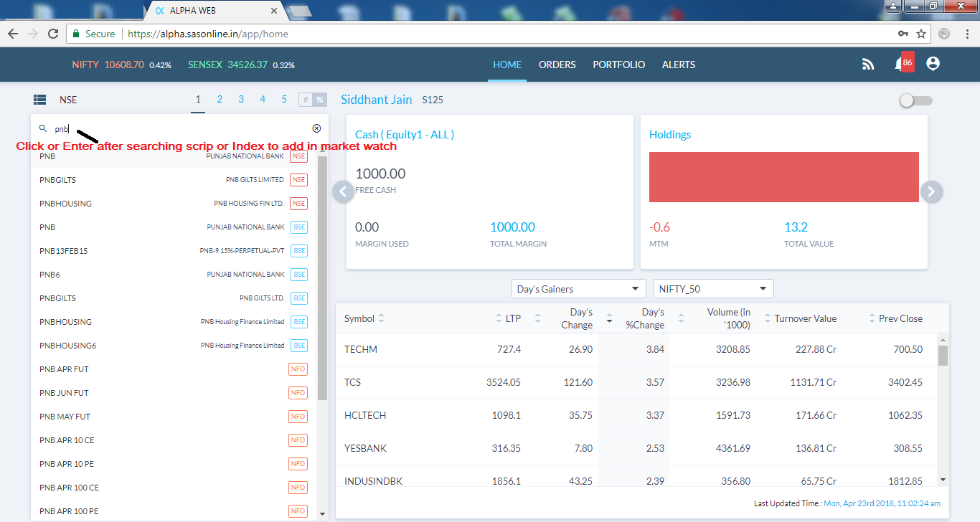Click the search magnifier icon
The width and height of the screenshot is (980, 522).
(x=43, y=128)
